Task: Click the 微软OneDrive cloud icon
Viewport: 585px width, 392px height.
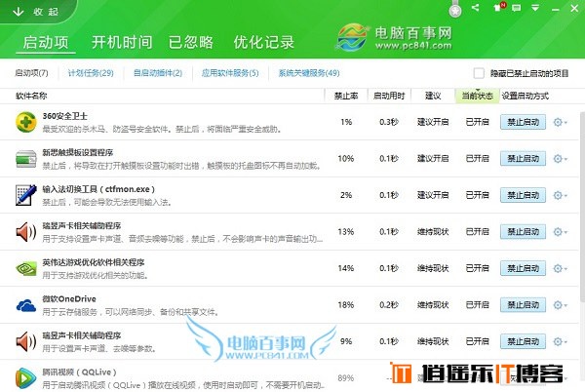Action: (x=26, y=305)
